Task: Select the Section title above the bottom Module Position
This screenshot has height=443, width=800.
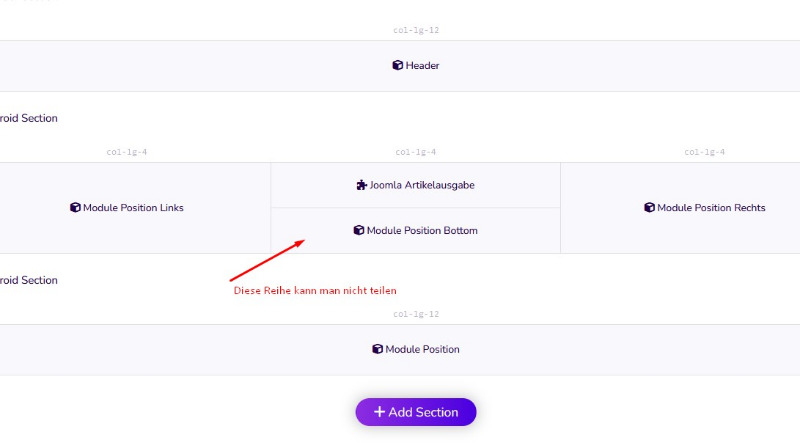Action: 29,280
